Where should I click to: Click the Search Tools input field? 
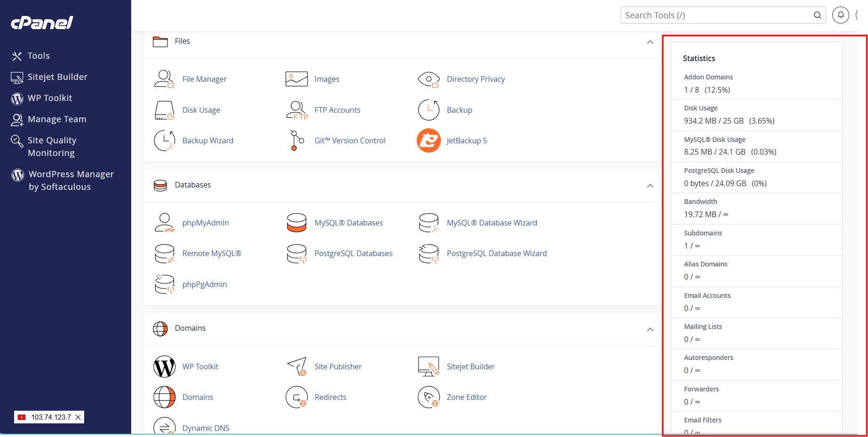pyautogui.click(x=717, y=15)
